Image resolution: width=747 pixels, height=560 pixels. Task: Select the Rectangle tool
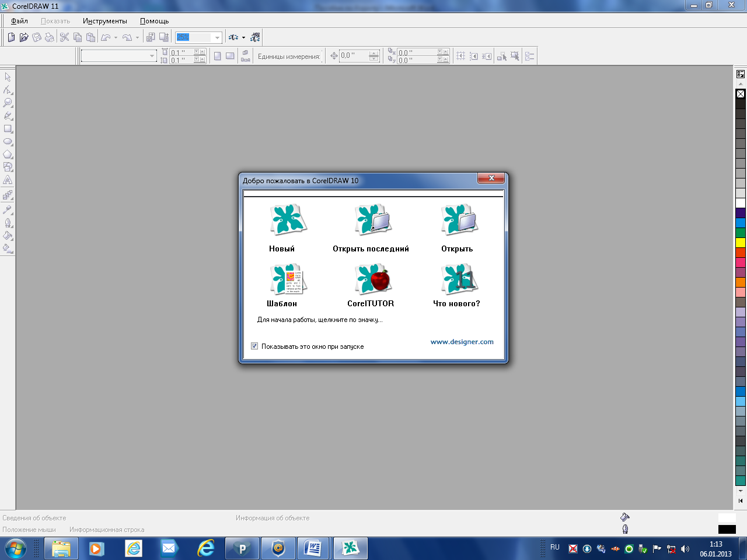(x=8, y=129)
